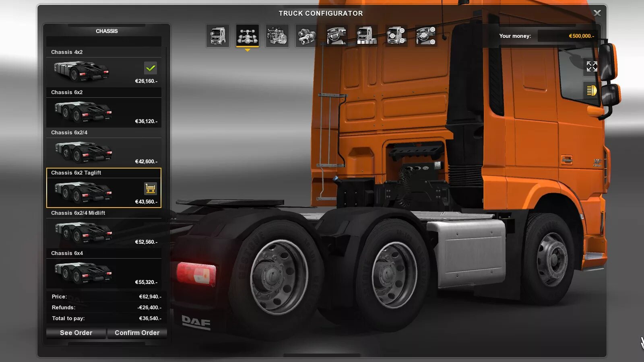
Task: Close the Truck Configurator window
Action: 597,13
